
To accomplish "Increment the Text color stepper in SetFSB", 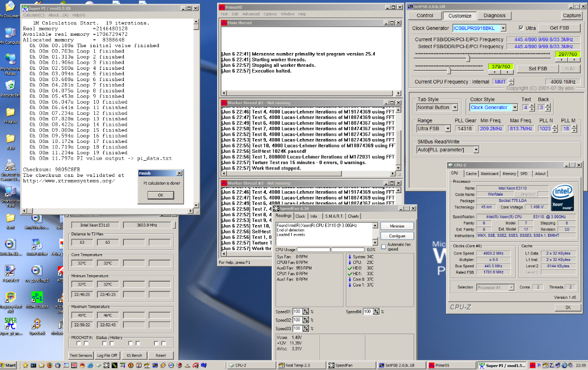I will pyautogui.click(x=532, y=106).
